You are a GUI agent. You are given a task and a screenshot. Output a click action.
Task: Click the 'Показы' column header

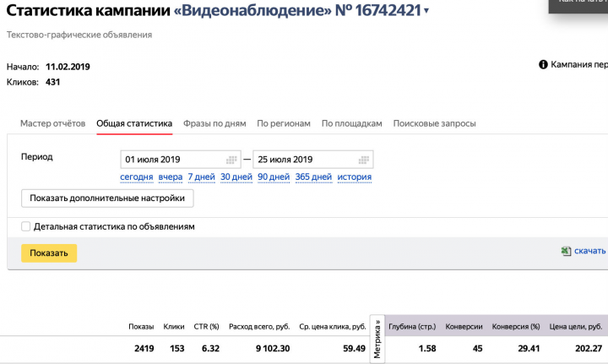pyautogui.click(x=141, y=327)
